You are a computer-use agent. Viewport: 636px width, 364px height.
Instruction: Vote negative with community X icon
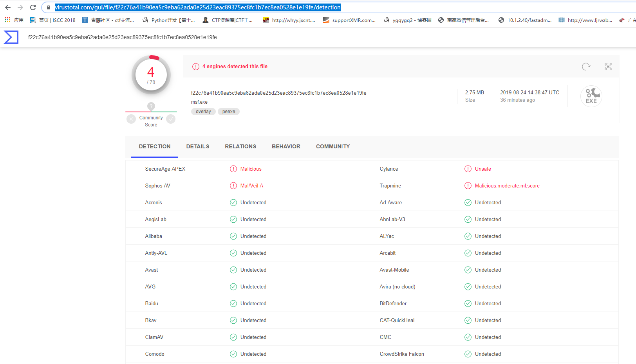131,119
